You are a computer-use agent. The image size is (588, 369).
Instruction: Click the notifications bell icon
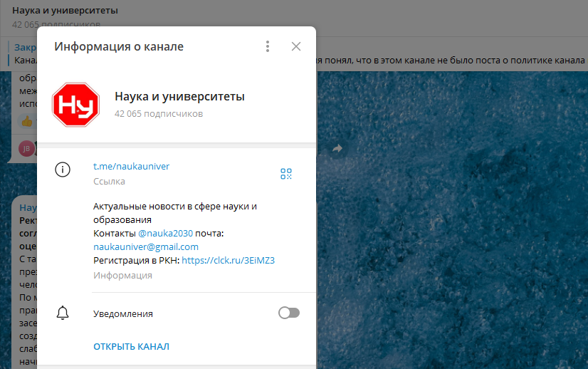(63, 313)
